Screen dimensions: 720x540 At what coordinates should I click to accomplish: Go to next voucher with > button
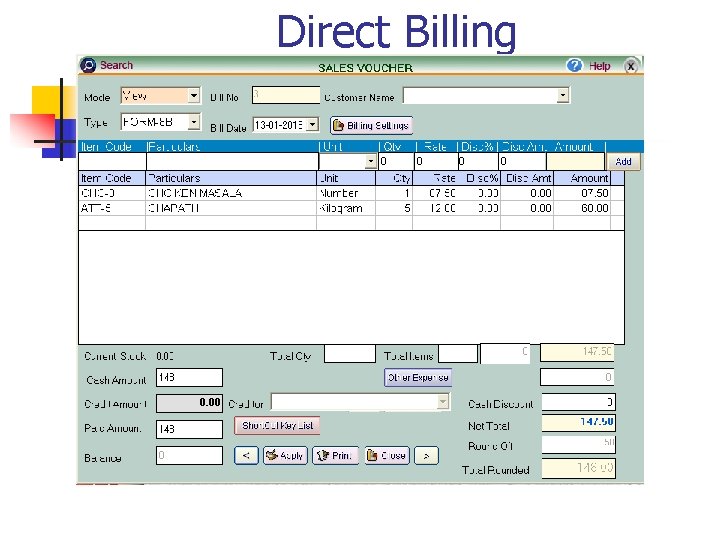(426, 456)
